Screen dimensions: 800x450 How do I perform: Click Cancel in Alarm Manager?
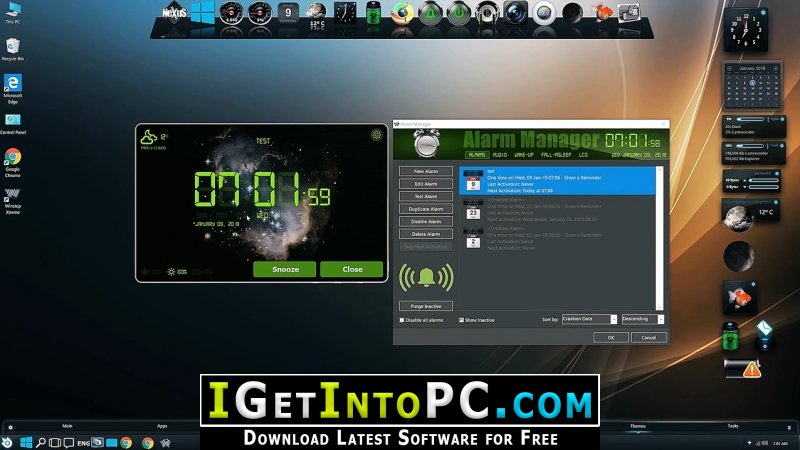(648, 337)
